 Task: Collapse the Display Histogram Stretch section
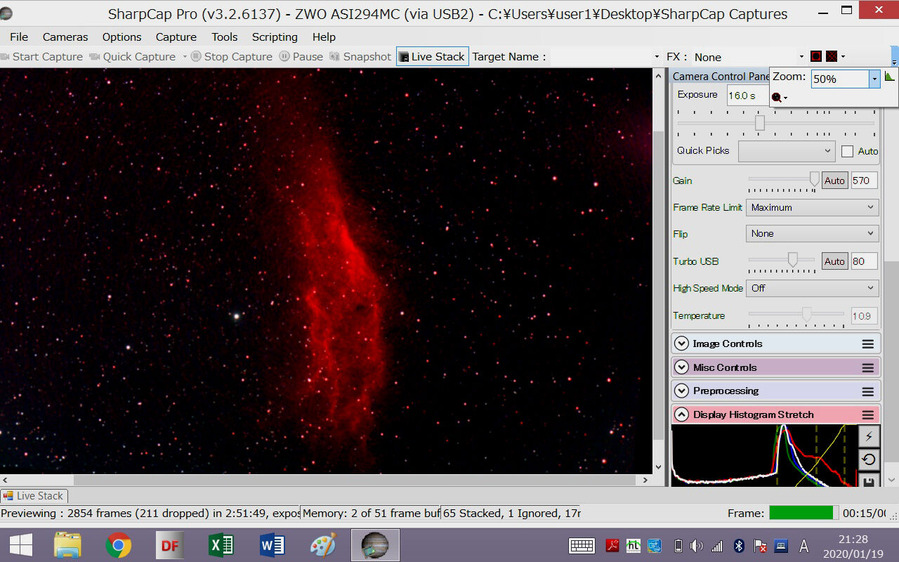coord(681,415)
